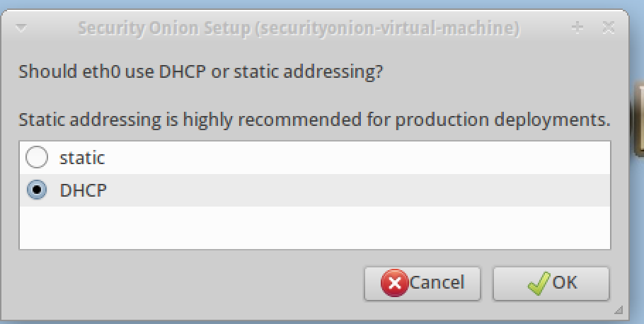Screen dimensions: 644x324
Task: Confirm with the OK button
Action: coord(551,283)
